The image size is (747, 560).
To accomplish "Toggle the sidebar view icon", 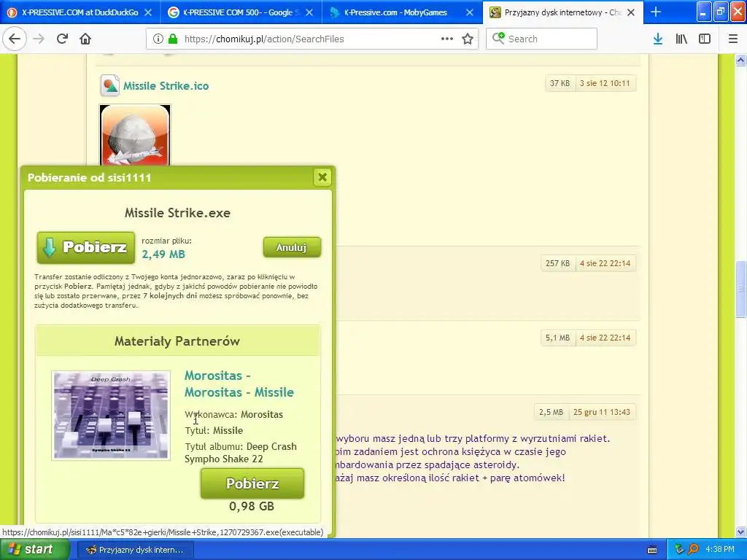I will point(705,39).
